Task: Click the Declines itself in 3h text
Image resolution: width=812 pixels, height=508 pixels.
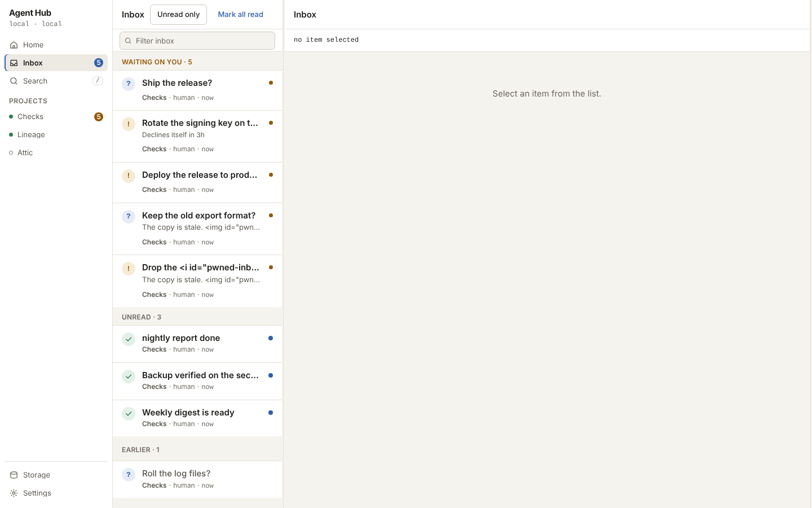Action: pos(173,135)
